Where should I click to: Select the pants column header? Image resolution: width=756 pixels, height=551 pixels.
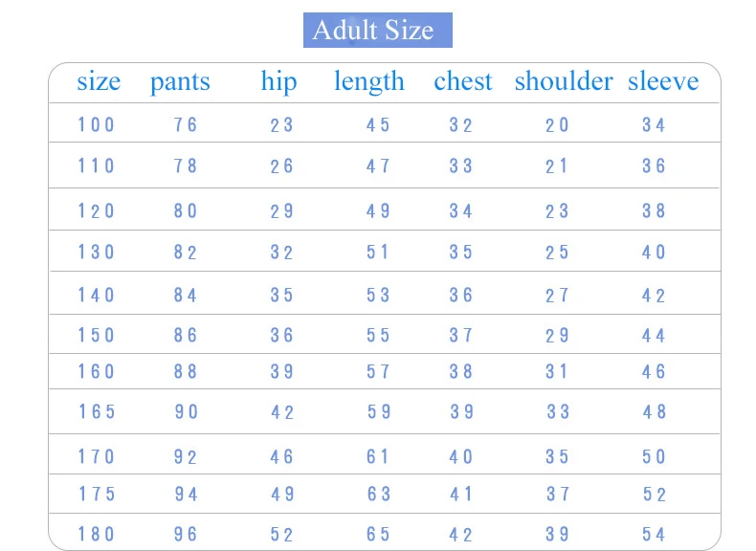click(x=180, y=82)
